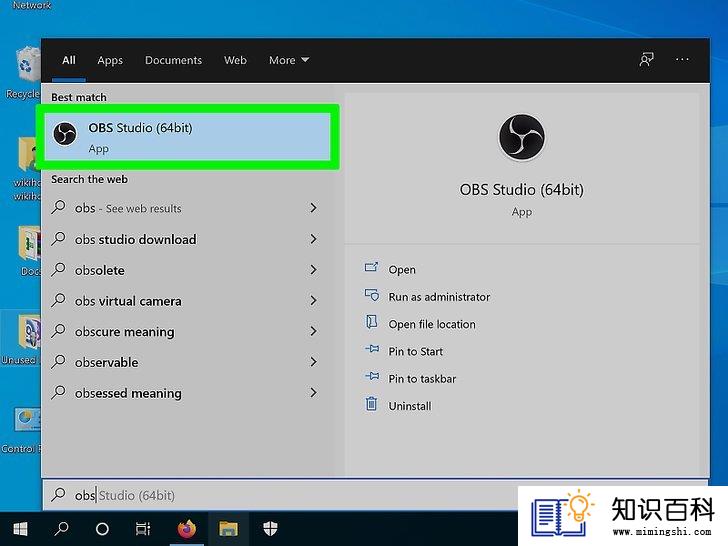The image size is (728, 546).
Task: Select 'obs virtual camera' suggestion
Action: coord(186,301)
